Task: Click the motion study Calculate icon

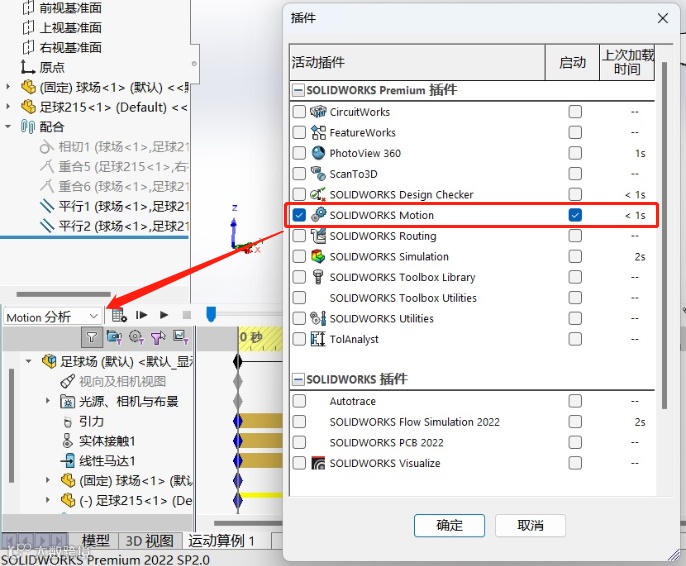Action: point(119,315)
